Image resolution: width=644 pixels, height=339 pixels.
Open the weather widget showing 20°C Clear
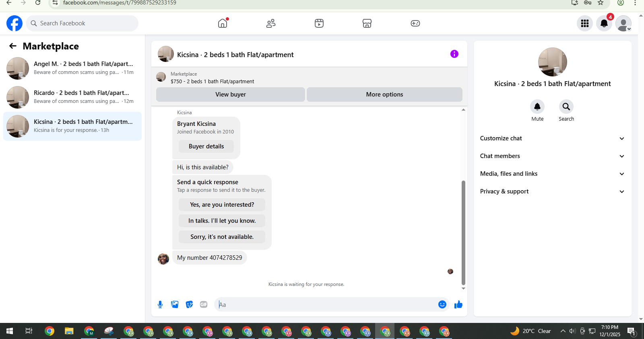(x=530, y=331)
